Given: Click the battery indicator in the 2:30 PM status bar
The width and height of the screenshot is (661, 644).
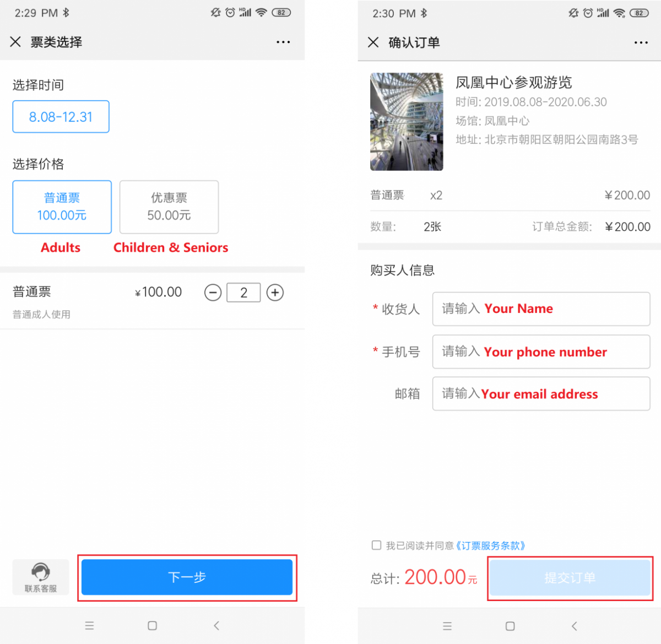Looking at the screenshot, I should pos(639,13).
